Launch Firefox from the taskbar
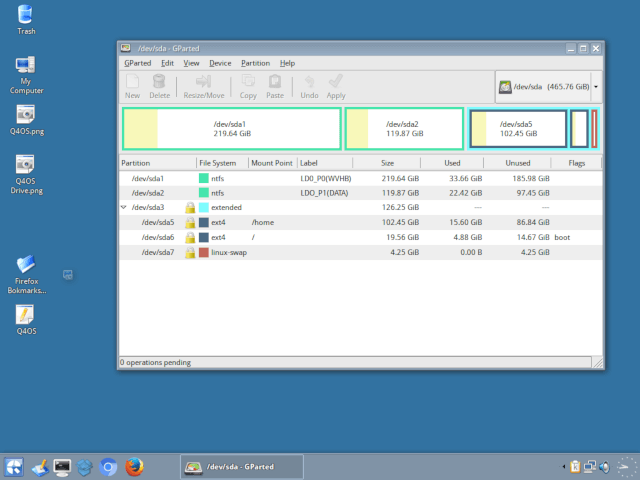The height and width of the screenshot is (480, 640). pyautogui.click(x=135, y=466)
